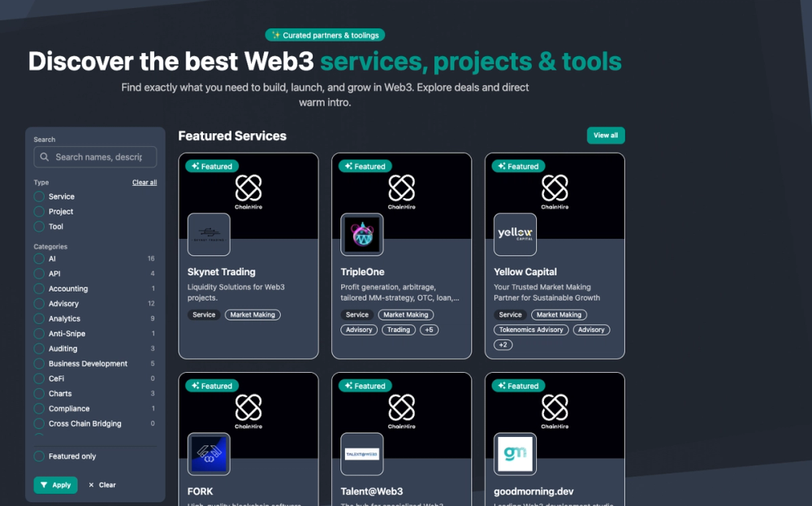Image resolution: width=812 pixels, height=506 pixels.
Task: Click Advisory tag on Yellow Capital card
Action: pyautogui.click(x=591, y=330)
